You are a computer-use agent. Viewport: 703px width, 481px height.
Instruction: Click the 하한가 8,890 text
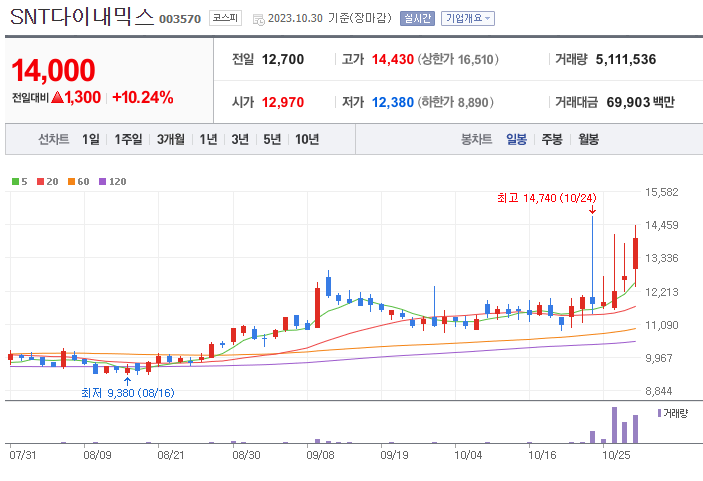click(x=456, y=102)
